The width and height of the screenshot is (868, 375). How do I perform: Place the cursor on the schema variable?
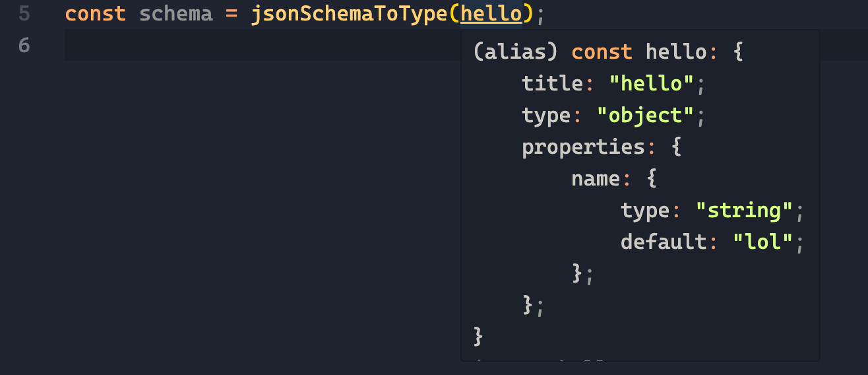click(x=176, y=14)
